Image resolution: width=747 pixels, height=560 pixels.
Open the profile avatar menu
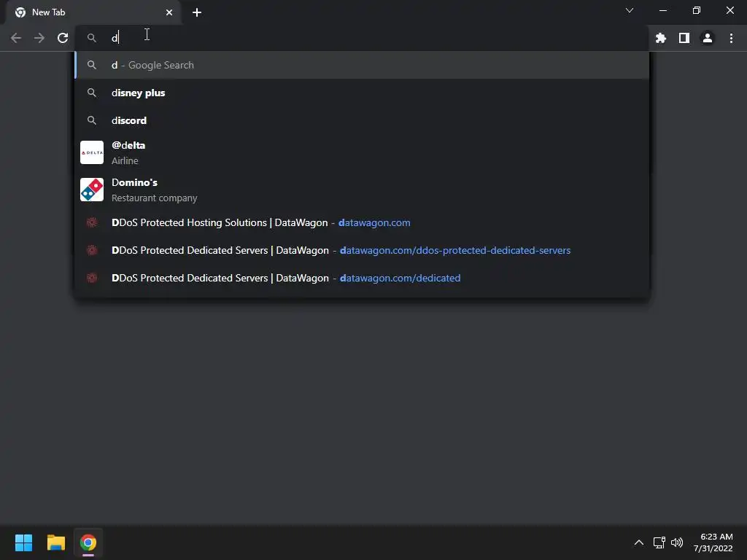[x=708, y=38]
